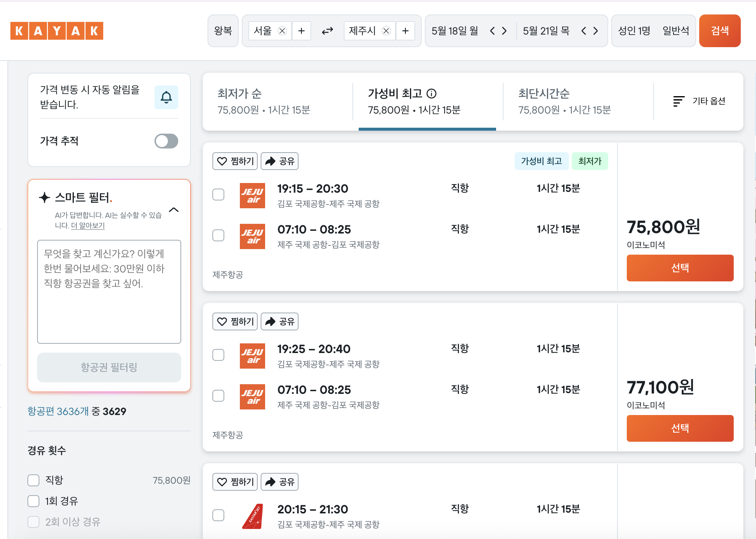The width and height of the screenshot is (756, 539).
Task: Click Jeju Air logo for 07:10 flight in 77,100원 card
Action: [x=252, y=397]
